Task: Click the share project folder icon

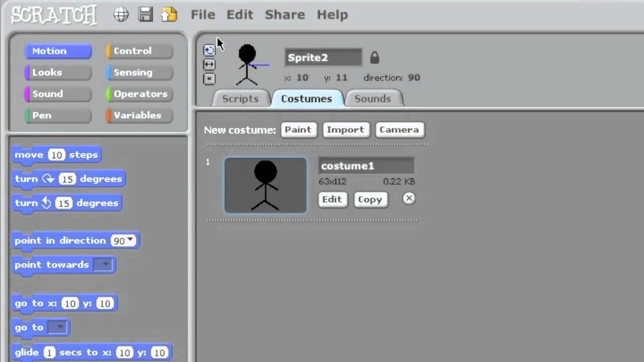Action: coord(169,15)
